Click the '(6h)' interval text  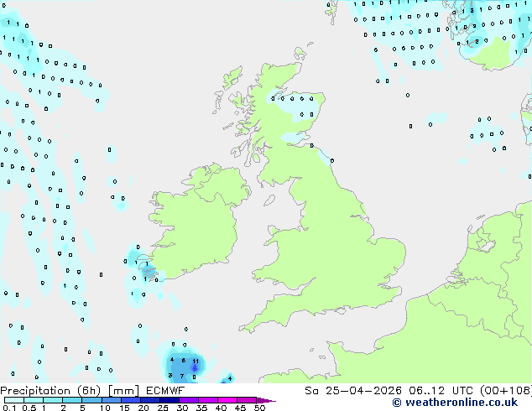coord(89,391)
